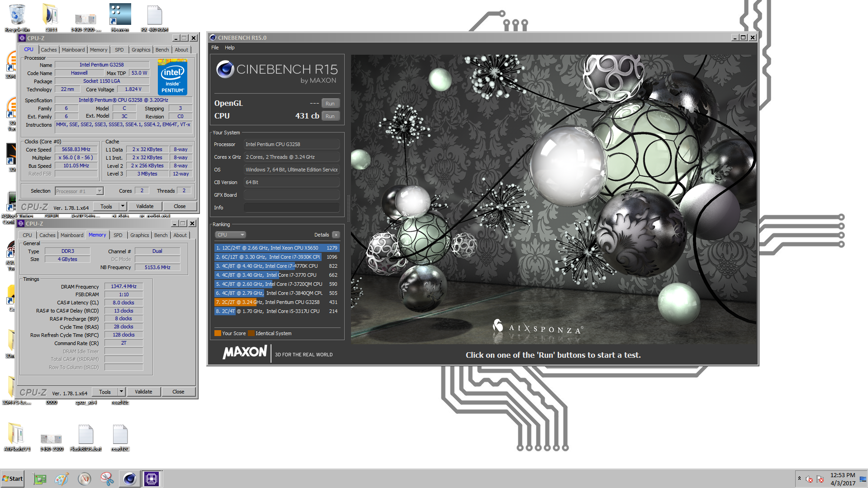Click the Your Score orange legend swatch
The width and height of the screenshot is (868, 488).
(x=218, y=333)
